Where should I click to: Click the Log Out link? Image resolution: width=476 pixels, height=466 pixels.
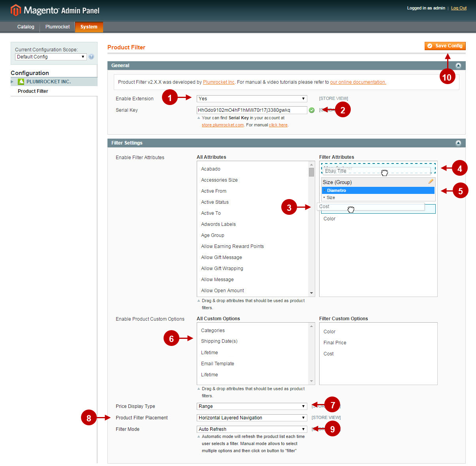point(459,8)
